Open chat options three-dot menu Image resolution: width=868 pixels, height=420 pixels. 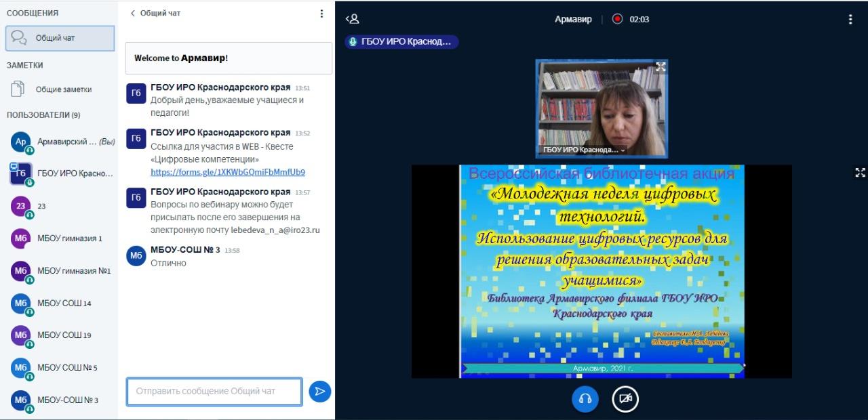[x=321, y=14]
